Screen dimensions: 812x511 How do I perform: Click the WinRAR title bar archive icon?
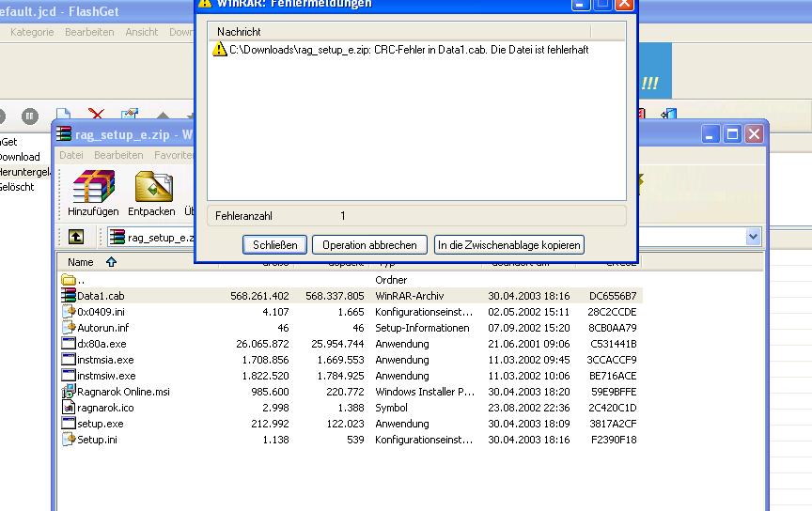[64, 134]
